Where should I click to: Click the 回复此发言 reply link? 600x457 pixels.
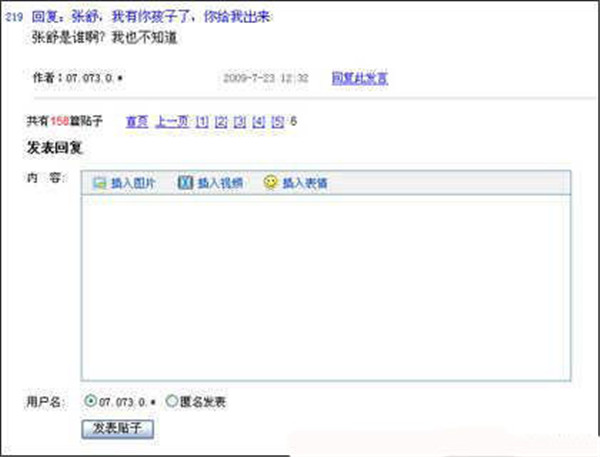[x=359, y=77]
